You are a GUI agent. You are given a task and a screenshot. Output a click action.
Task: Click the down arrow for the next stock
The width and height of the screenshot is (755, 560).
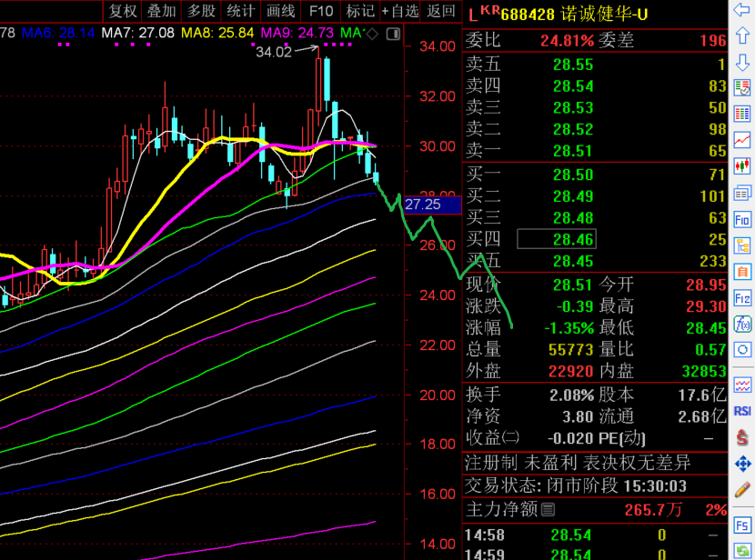tap(742, 63)
